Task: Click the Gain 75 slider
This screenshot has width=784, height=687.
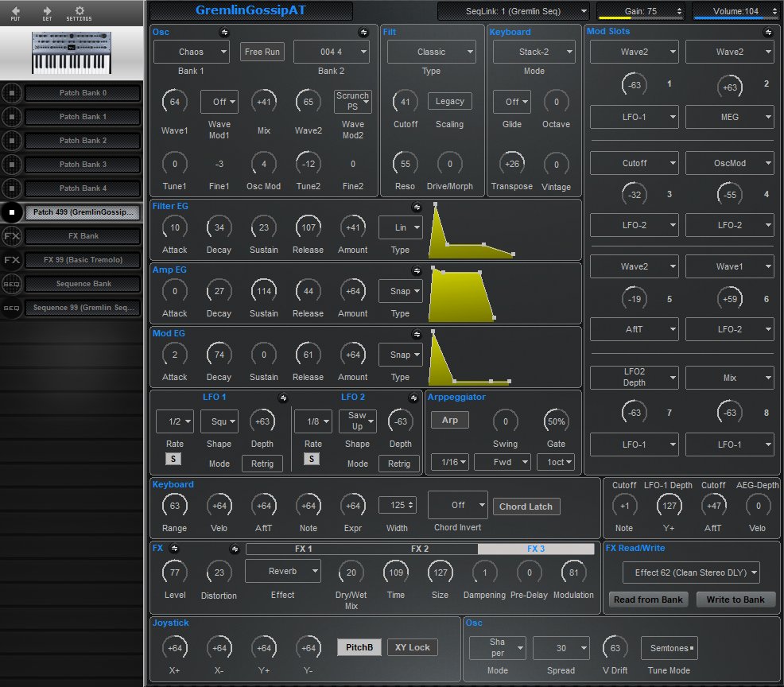Action: tap(641, 11)
